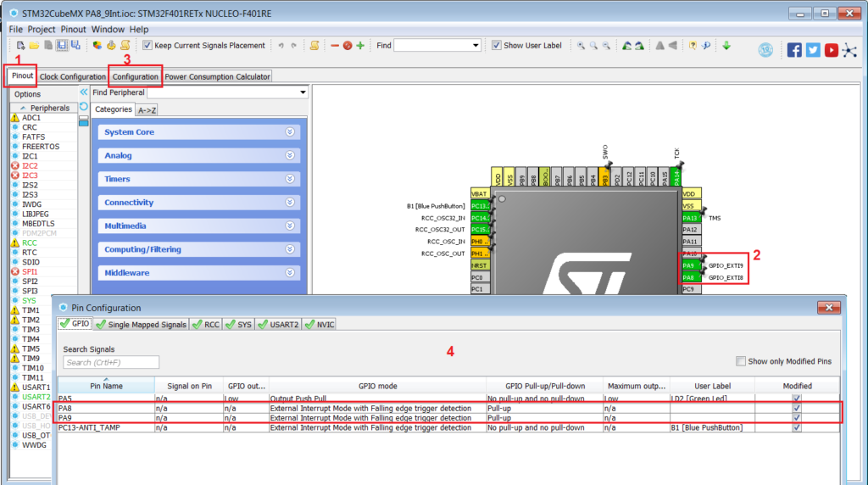
Task: Expand the Connectivity category
Action: click(199, 202)
